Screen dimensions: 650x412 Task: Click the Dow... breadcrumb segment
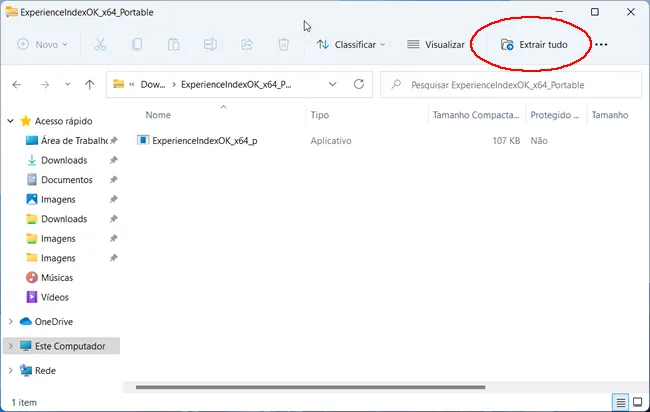[153, 85]
